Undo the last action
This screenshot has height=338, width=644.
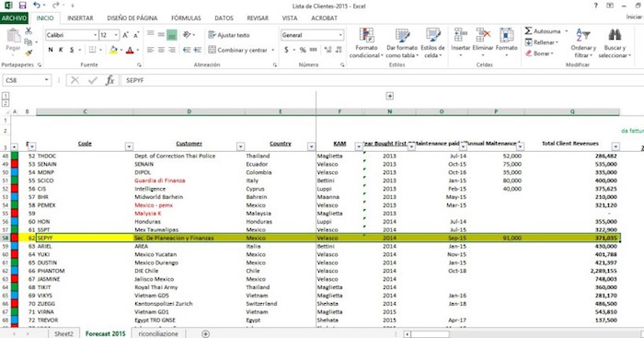coord(37,6)
